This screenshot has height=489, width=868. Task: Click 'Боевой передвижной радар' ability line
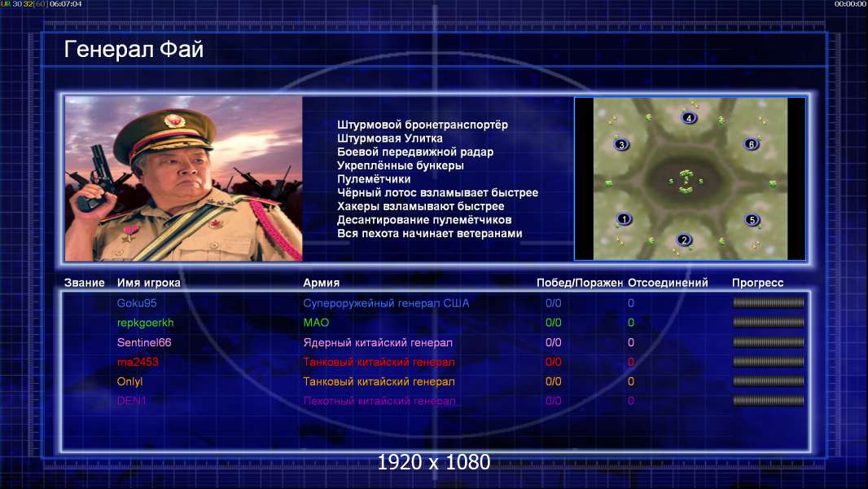point(415,152)
